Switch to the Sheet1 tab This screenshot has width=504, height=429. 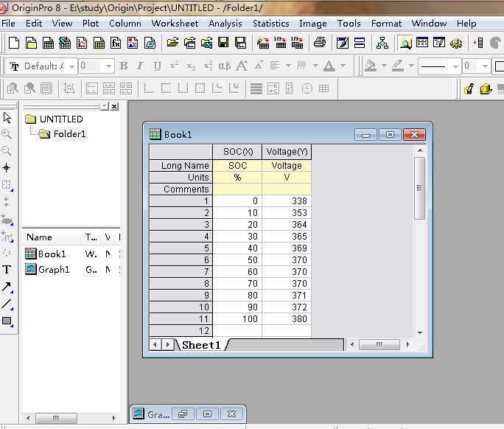201,345
